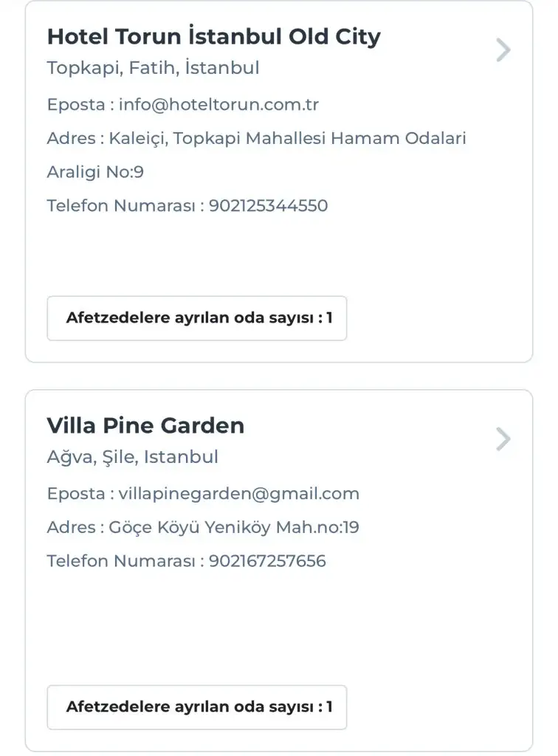Click Villa Pine Garden title
Image resolution: width=558 pixels, height=756 pixels.
(145, 425)
